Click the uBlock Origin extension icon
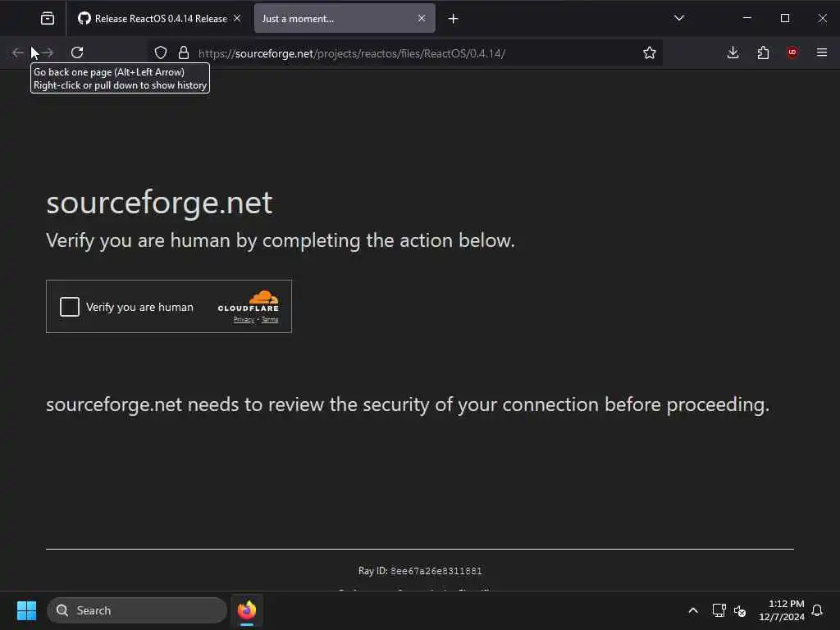Screen dimensions: 840x630 792,52
